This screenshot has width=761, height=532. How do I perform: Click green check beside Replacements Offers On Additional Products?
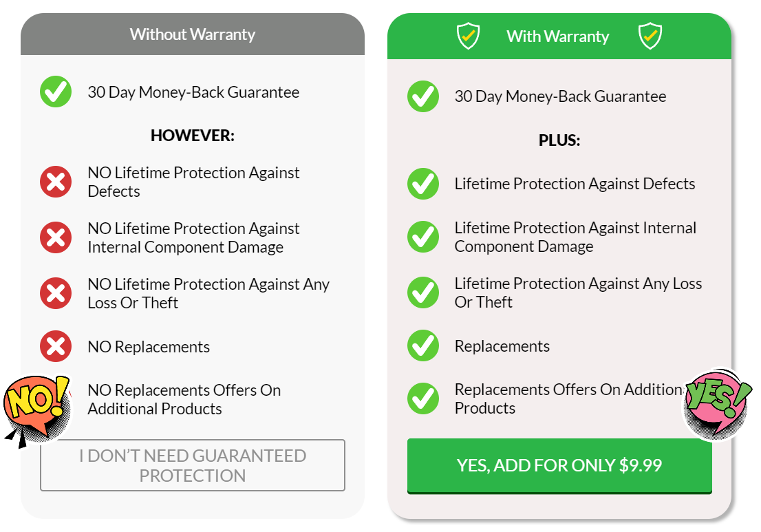coord(423,398)
